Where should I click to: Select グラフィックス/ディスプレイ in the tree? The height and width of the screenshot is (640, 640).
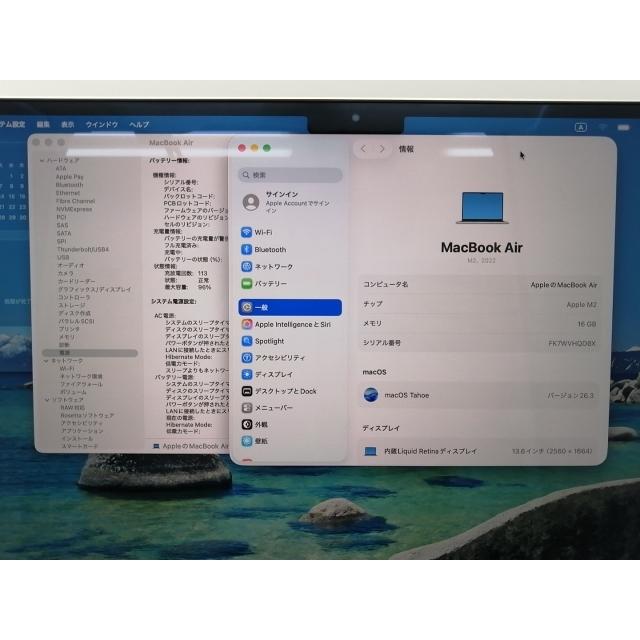[x=95, y=289]
